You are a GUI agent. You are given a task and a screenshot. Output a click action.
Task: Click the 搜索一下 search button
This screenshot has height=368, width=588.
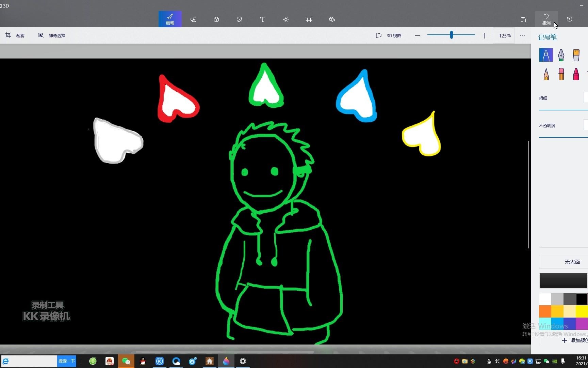[x=66, y=361]
